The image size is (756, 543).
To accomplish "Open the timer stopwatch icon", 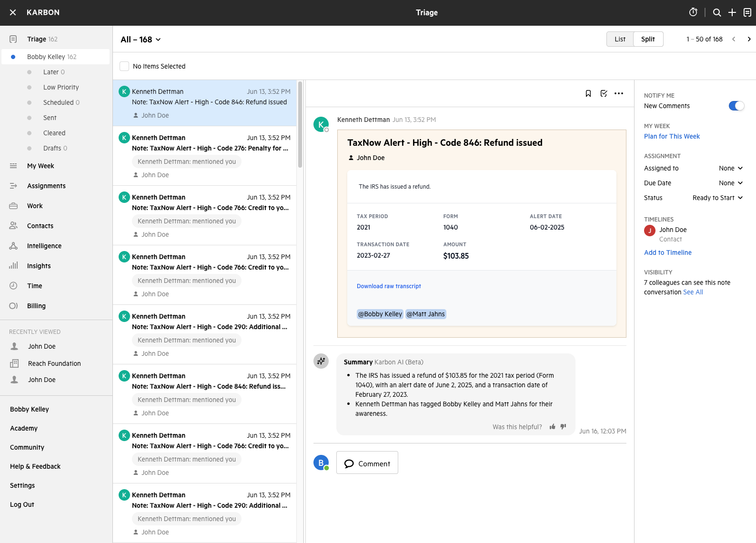I will pyautogui.click(x=693, y=12).
